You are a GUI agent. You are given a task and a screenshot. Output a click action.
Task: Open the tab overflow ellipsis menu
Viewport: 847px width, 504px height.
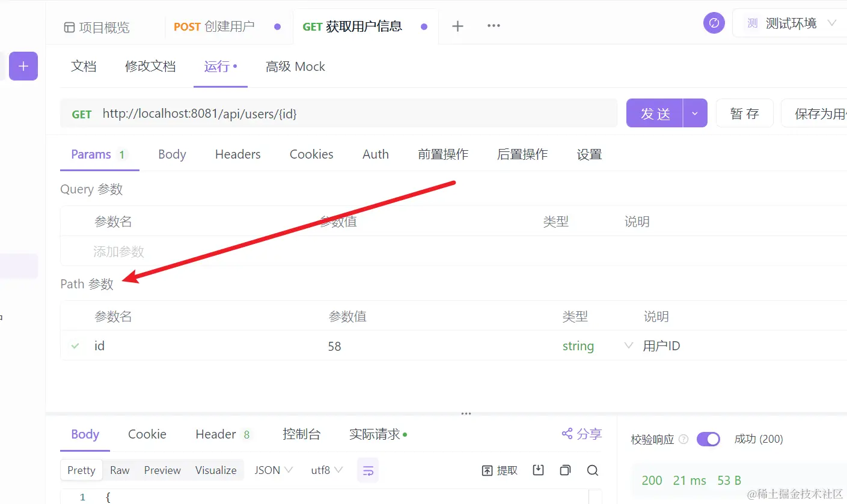click(x=494, y=26)
